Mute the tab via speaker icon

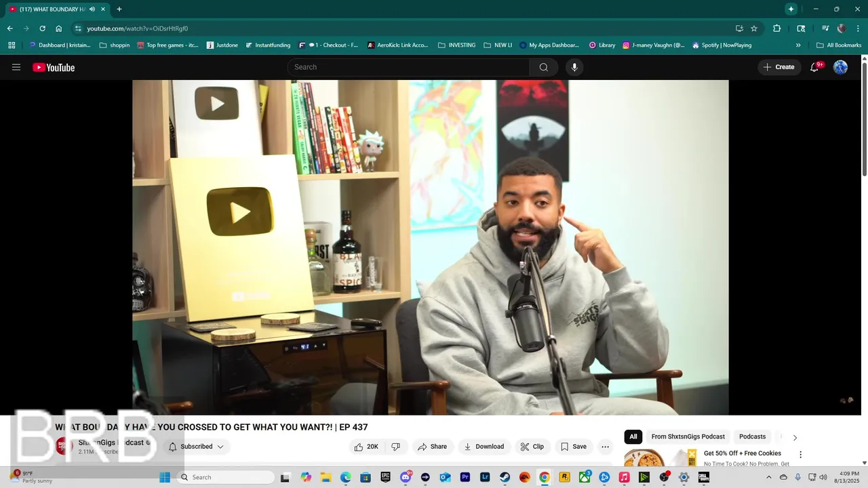pyautogui.click(x=92, y=9)
